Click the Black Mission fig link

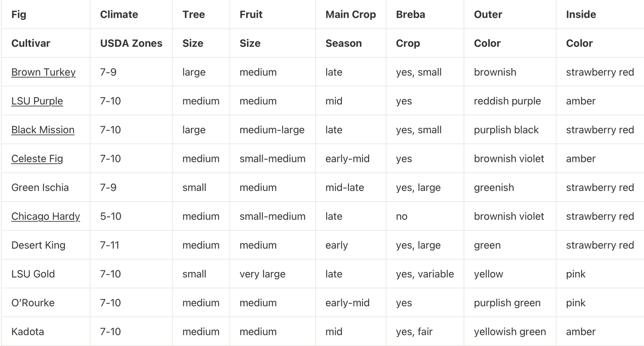pyautogui.click(x=43, y=130)
